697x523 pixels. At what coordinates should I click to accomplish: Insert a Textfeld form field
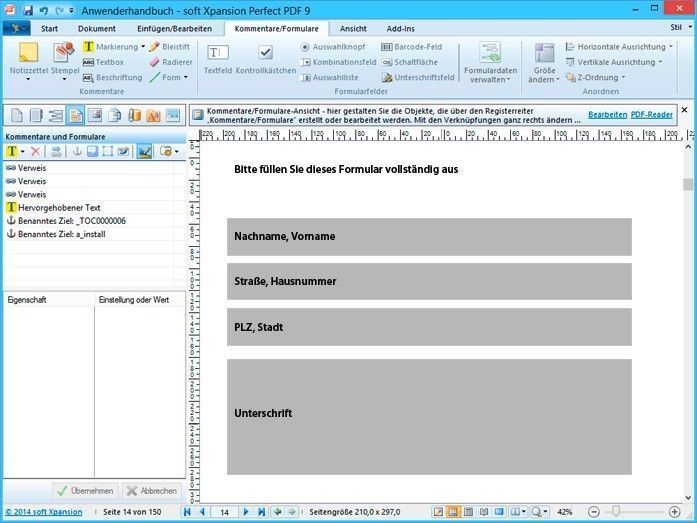pyautogui.click(x=218, y=58)
